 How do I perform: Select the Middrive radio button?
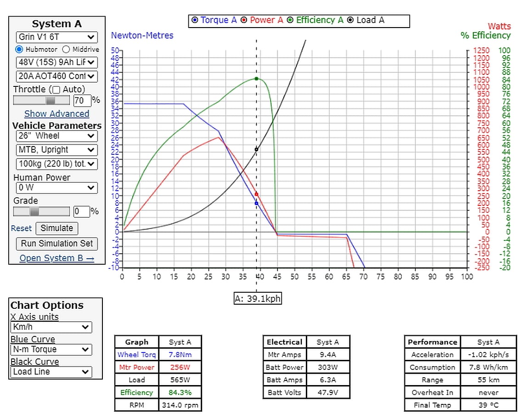(66, 49)
